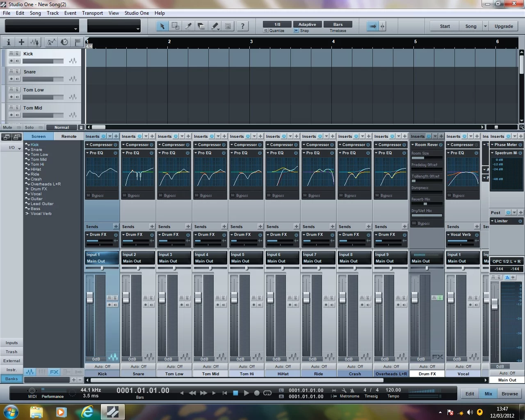Mute the Kick track
This screenshot has height=420, width=525.
[11, 54]
